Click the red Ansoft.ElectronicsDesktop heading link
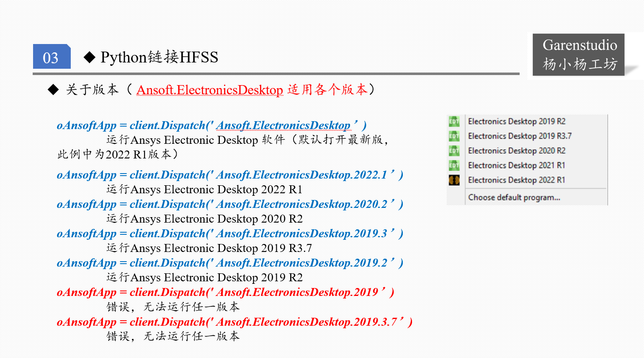Image resolution: width=644 pixels, height=358 pixels. click(210, 90)
